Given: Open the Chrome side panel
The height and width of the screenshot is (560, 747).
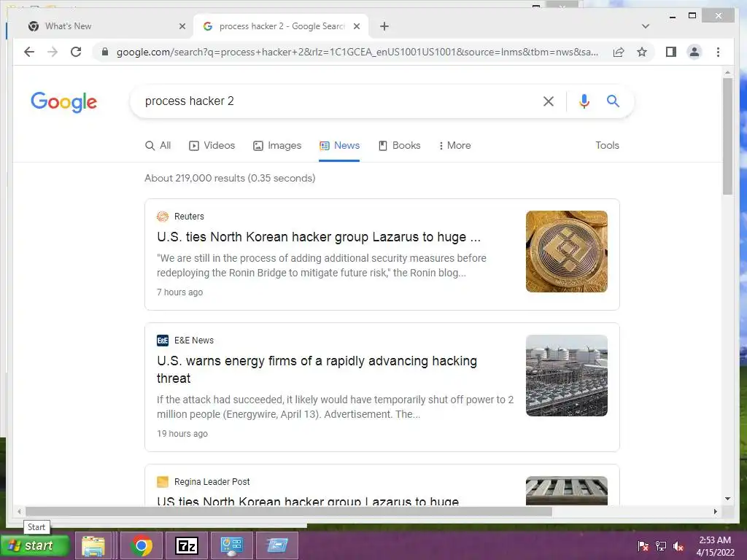Looking at the screenshot, I should tap(671, 52).
